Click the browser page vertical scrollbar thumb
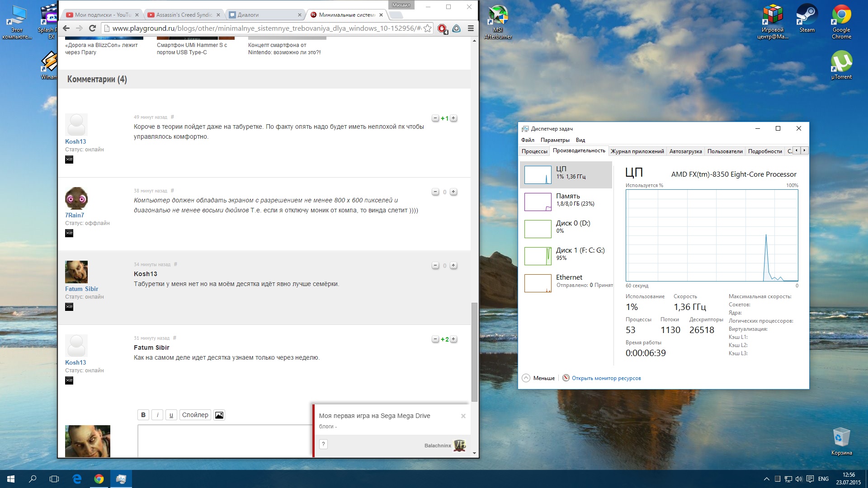Image resolution: width=868 pixels, height=488 pixels. [474, 352]
